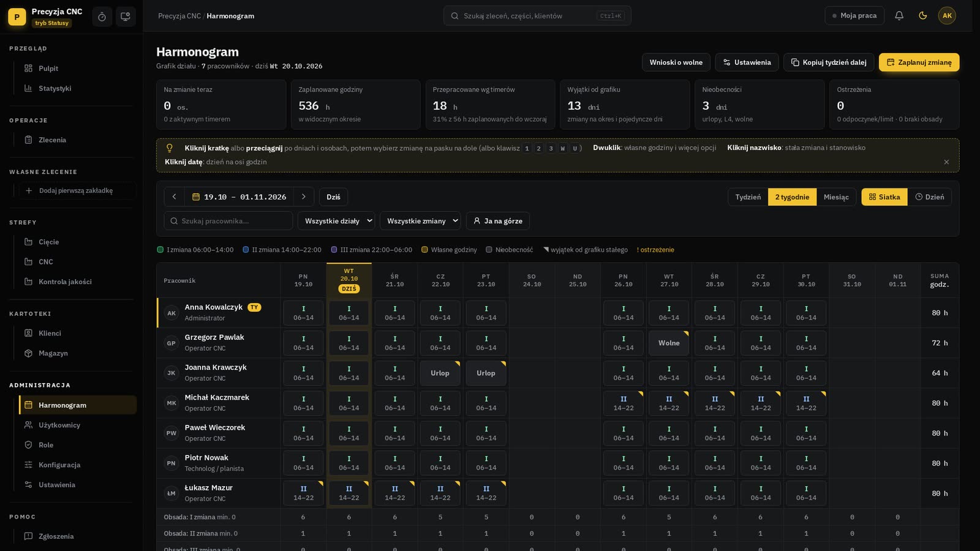Open the date range picker 19.10 – 01.11.2026
This screenshot has width=980, height=551.
239,197
